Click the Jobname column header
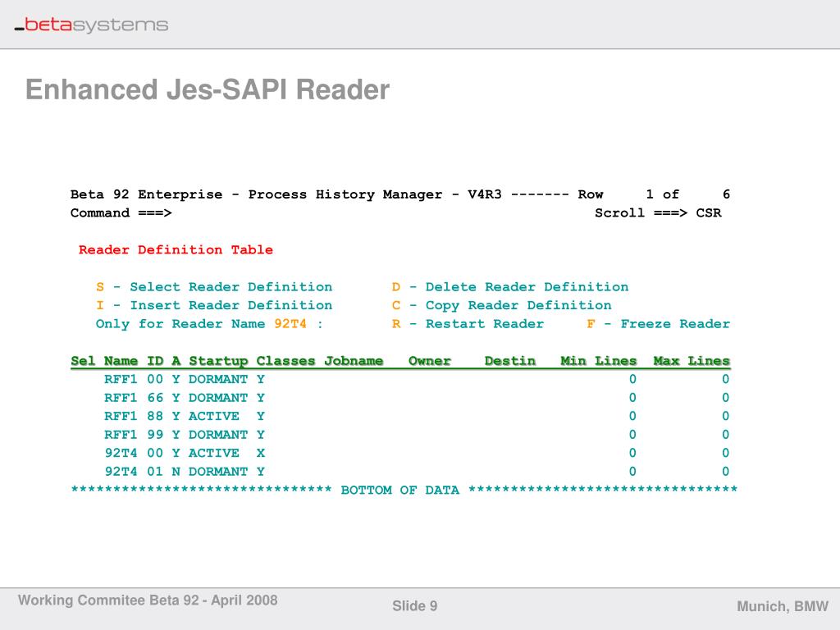This screenshot has height=630, width=840. 354,361
